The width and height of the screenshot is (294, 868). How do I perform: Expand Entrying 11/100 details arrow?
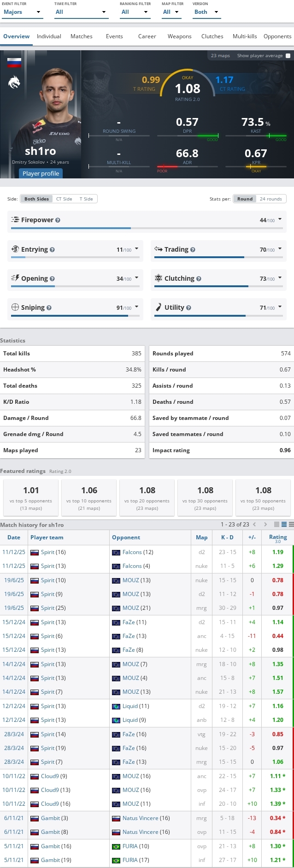tap(136, 249)
